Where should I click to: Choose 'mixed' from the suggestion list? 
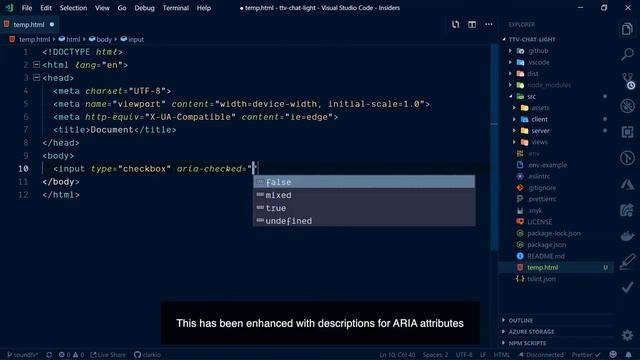point(364,195)
